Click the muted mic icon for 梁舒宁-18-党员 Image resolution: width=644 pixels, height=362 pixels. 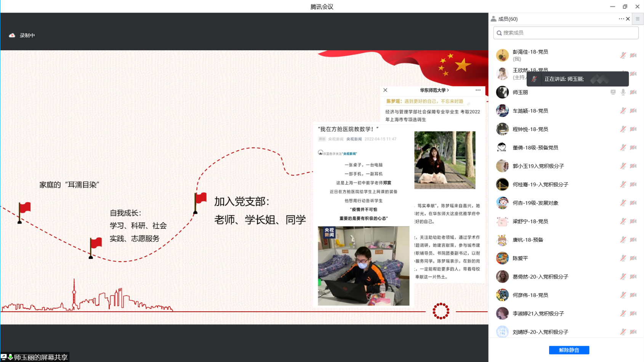(x=623, y=221)
